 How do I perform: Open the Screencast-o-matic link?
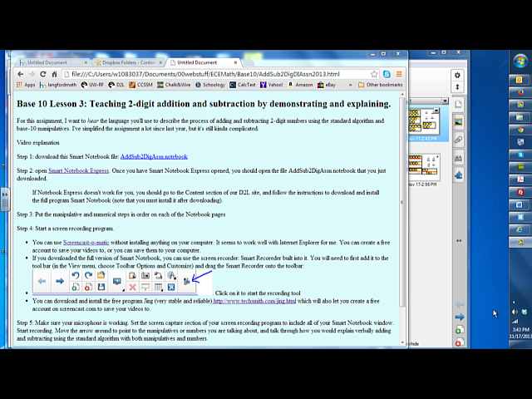click(89, 242)
